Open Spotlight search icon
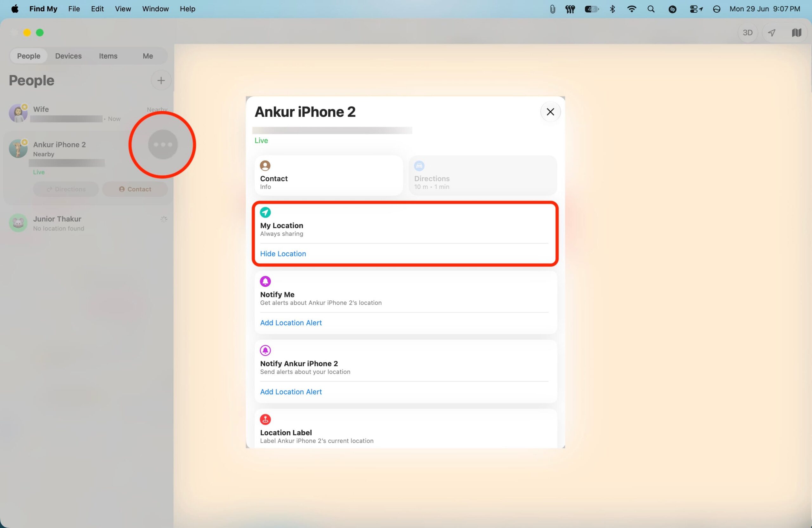 coord(651,9)
